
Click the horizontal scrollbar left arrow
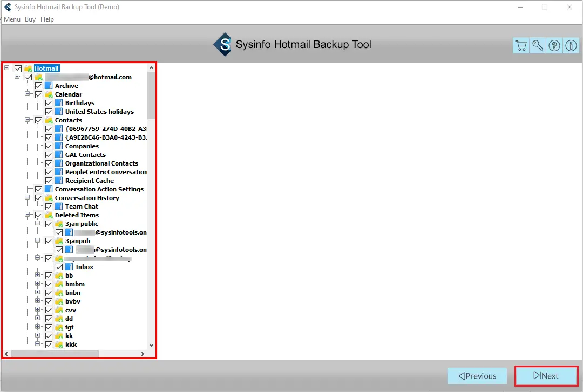point(6,354)
